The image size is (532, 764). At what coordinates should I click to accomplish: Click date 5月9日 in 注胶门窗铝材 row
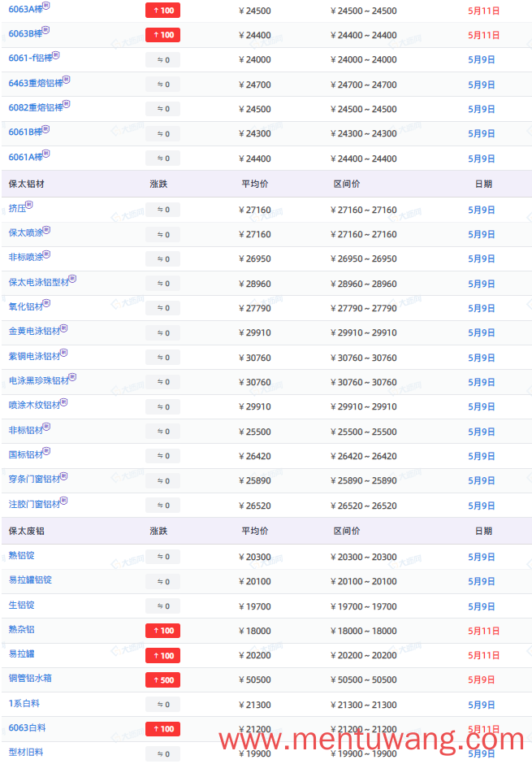point(482,506)
